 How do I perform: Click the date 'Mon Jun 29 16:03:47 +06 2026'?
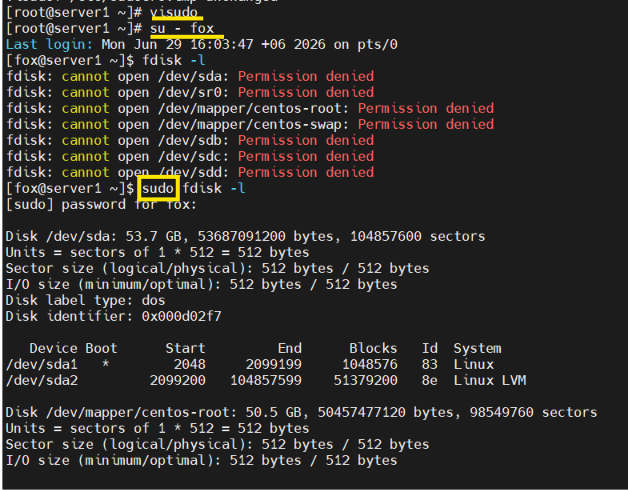click(x=213, y=44)
